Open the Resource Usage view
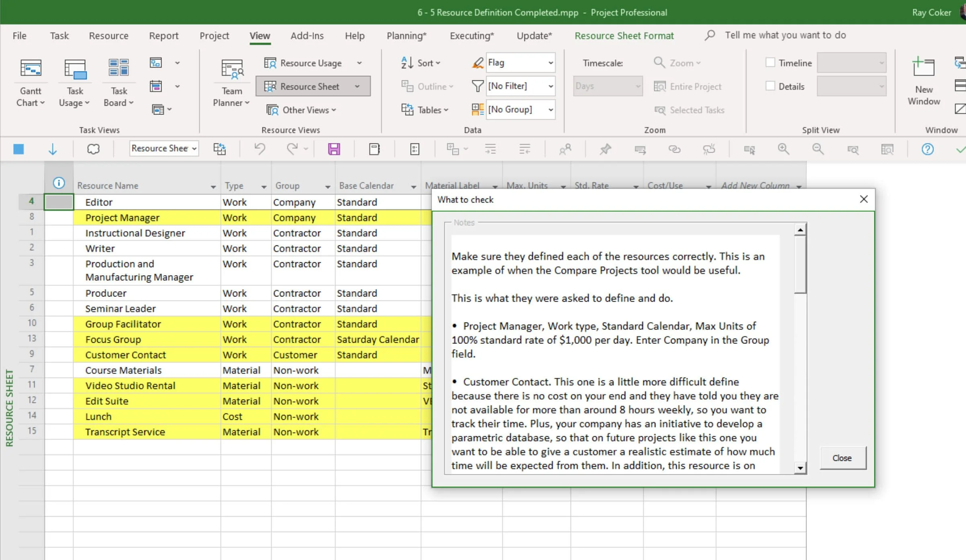The width and height of the screenshot is (966, 560). [x=311, y=63]
